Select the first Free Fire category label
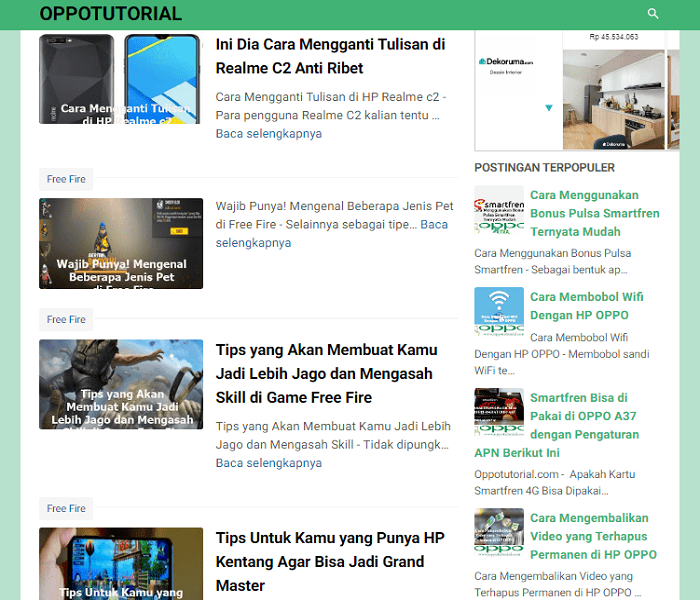Screen dimensions: 700x600 point(66,179)
